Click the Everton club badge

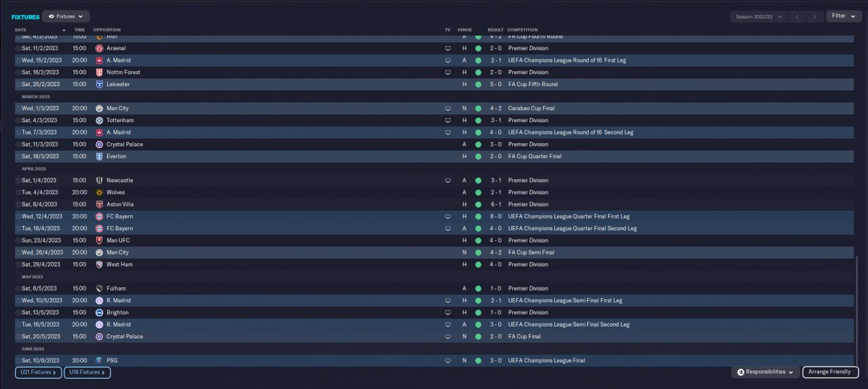click(x=100, y=156)
